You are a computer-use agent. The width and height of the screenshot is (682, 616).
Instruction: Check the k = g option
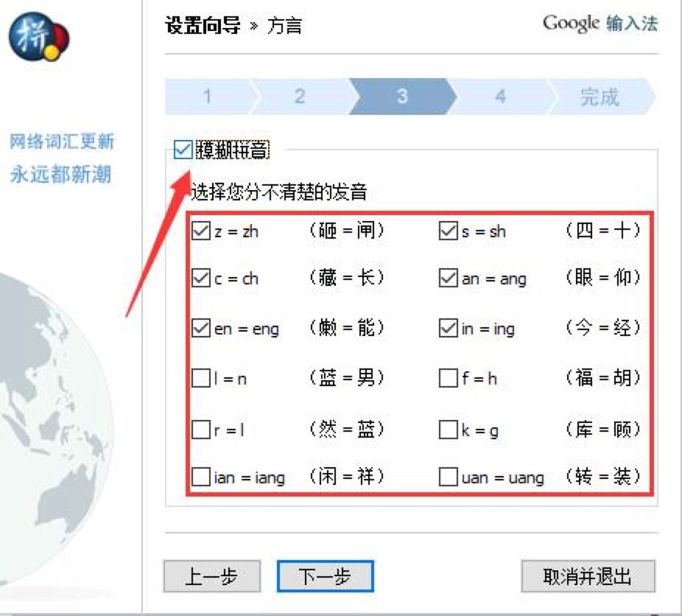(x=447, y=429)
